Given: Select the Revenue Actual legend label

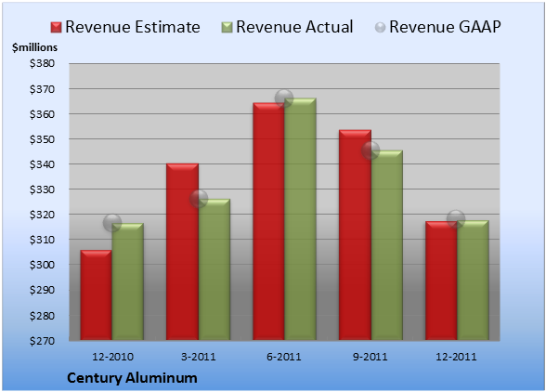Looking at the screenshot, I should click(294, 27).
